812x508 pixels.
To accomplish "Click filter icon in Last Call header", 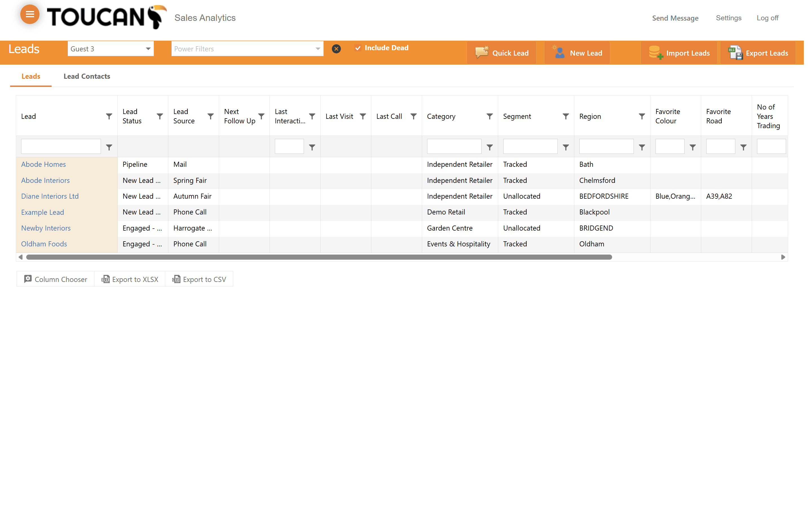I will (x=413, y=116).
